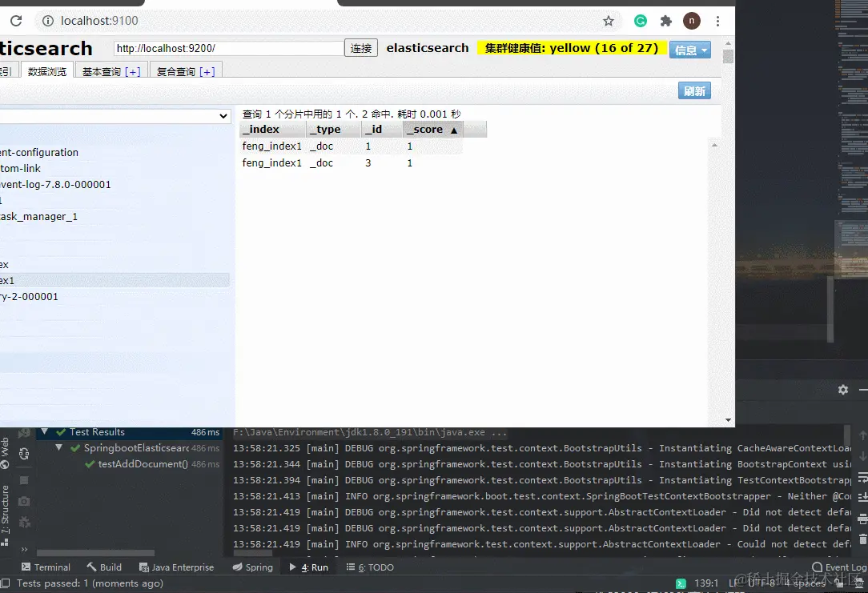Click the inspector face icon in the status bar

(x=859, y=583)
